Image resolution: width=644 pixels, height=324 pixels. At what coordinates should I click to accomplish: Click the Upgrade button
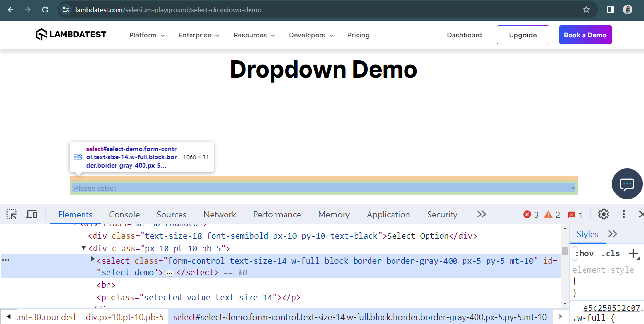coord(523,35)
